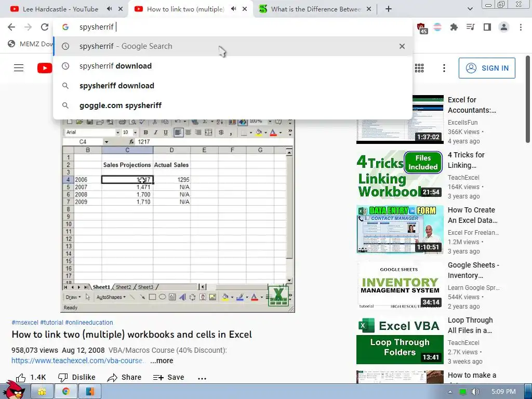Open the #msexcel hashtag link
Screen dimensions: 532x399
coord(25,322)
